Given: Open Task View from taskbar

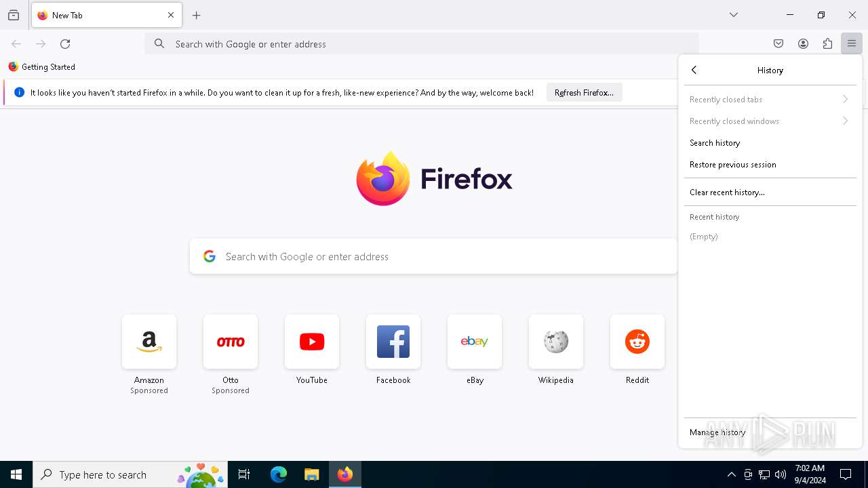Looking at the screenshot, I should 244,474.
